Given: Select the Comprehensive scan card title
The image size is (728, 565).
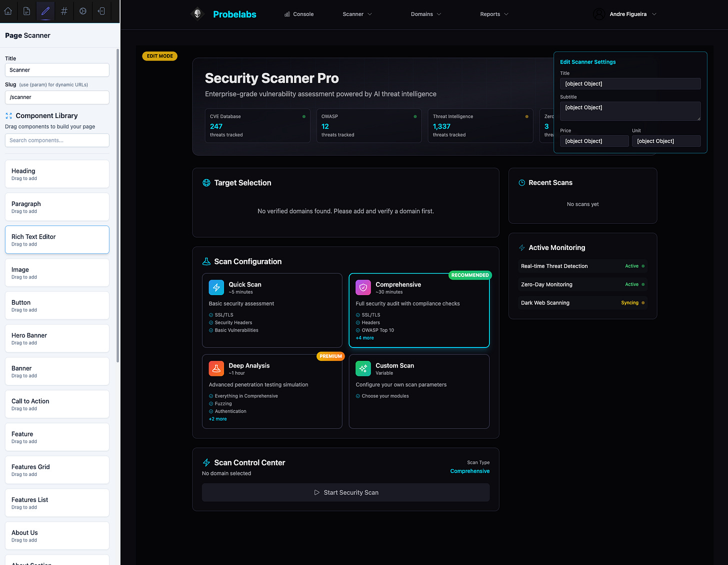Looking at the screenshot, I should click(x=398, y=284).
